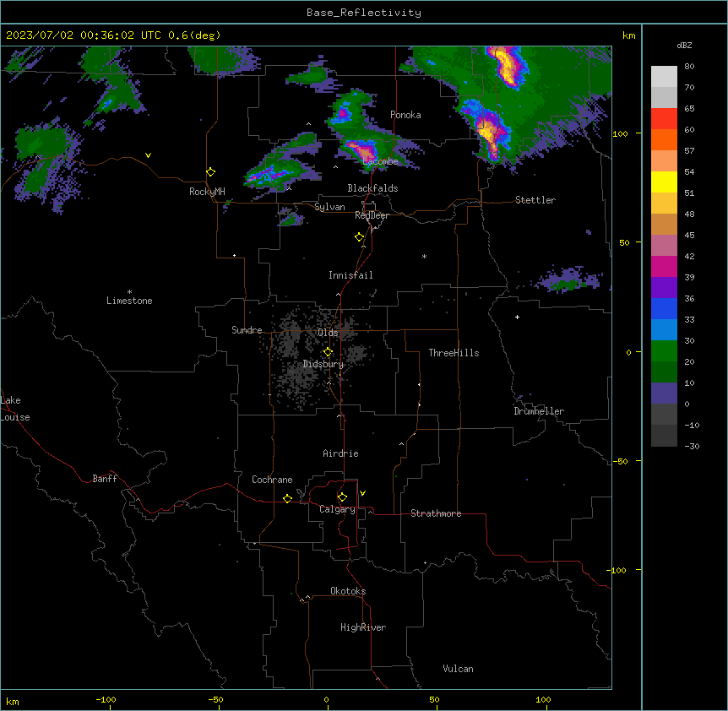Select the bright green 20-30 dBZ legend swatch
This screenshot has height=711, width=728.
coord(664,351)
